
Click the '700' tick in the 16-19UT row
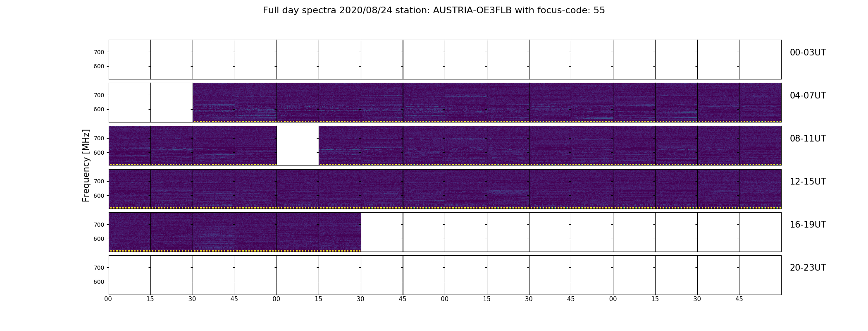99,225
